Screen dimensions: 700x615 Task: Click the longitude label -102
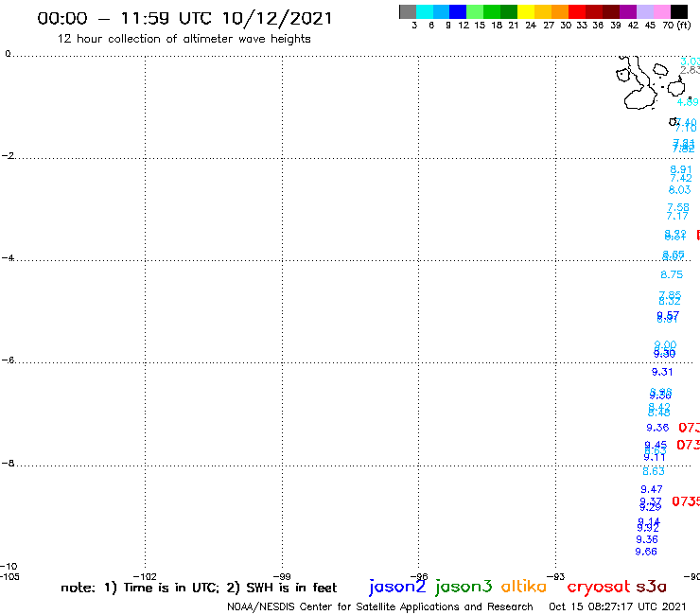point(145,576)
